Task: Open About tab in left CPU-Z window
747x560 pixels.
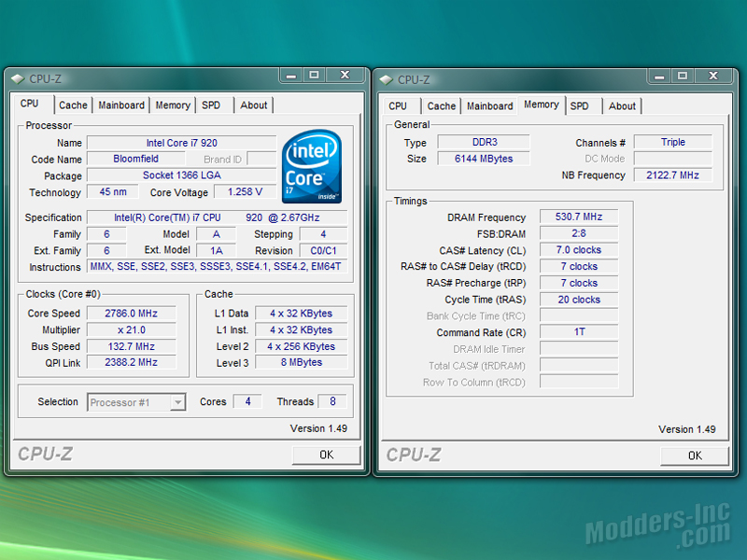Action: pyautogui.click(x=253, y=105)
